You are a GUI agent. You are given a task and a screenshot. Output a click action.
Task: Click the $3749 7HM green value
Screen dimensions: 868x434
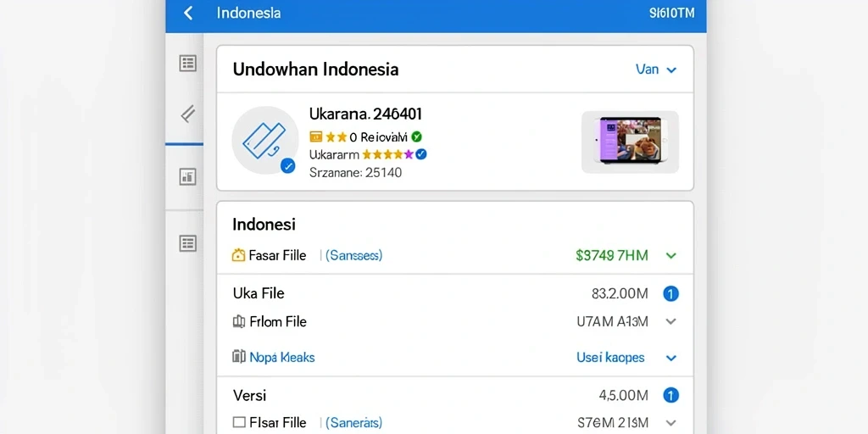click(612, 255)
